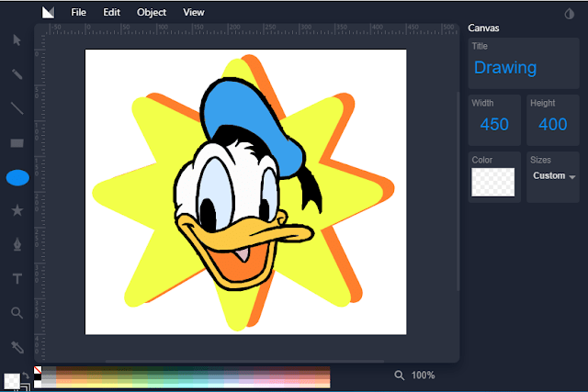Pick the Rectangle tool
Screen dimensions: 588x392
click(17, 143)
